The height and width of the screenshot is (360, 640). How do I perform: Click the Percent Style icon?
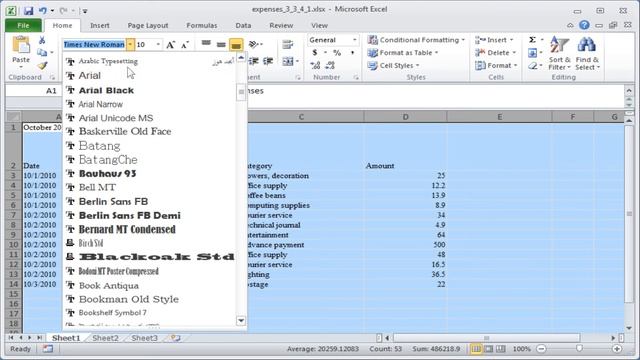pyautogui.click(x=337, y=53)
